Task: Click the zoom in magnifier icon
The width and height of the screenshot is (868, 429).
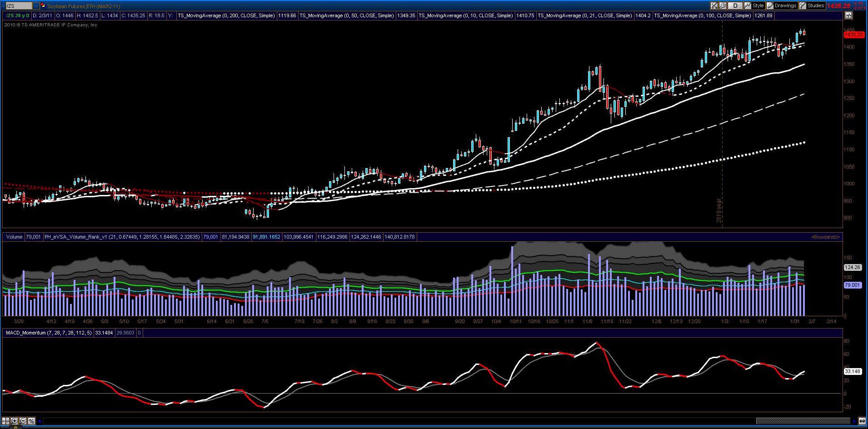Action: 15,421
